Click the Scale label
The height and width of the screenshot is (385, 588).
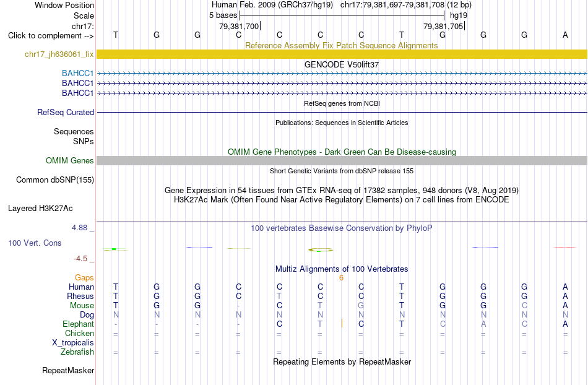pyautogui.click(x=84, y=15)
